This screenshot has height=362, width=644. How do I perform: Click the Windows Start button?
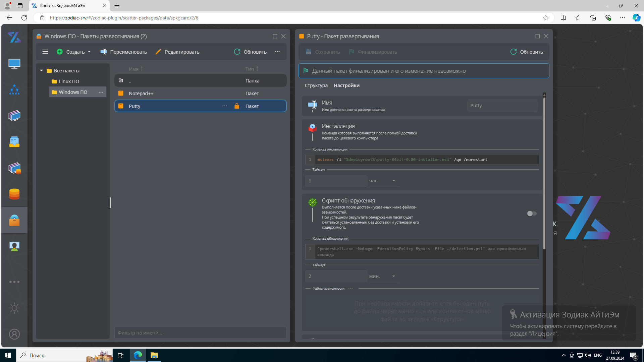pos(8,355)
